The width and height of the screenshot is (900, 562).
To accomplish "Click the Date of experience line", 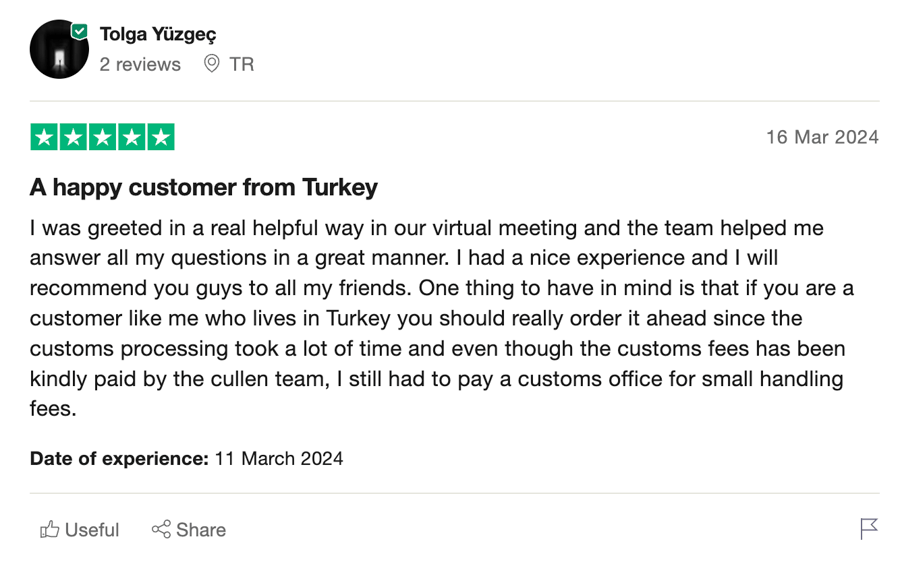I will tap(187, 459).
